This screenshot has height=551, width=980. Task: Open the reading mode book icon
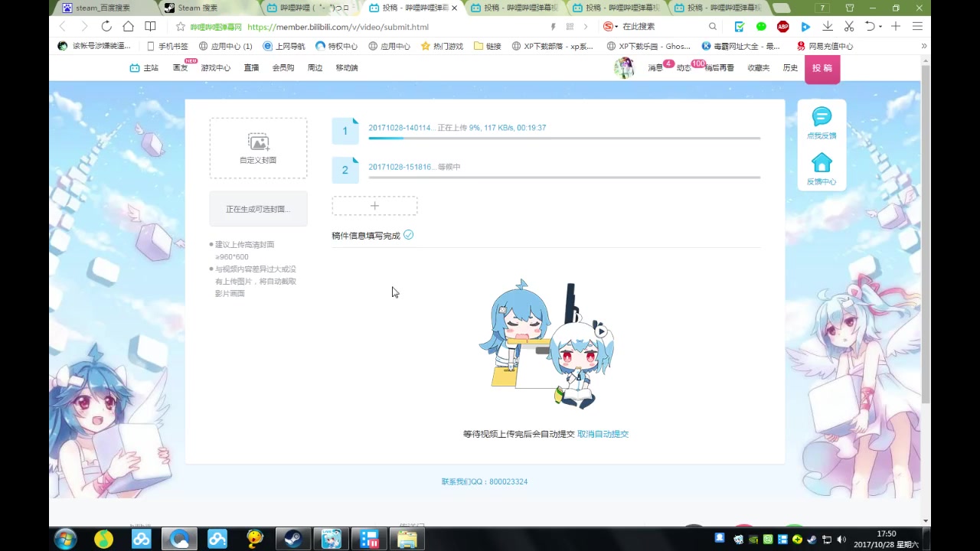click(x=150, y=27)
